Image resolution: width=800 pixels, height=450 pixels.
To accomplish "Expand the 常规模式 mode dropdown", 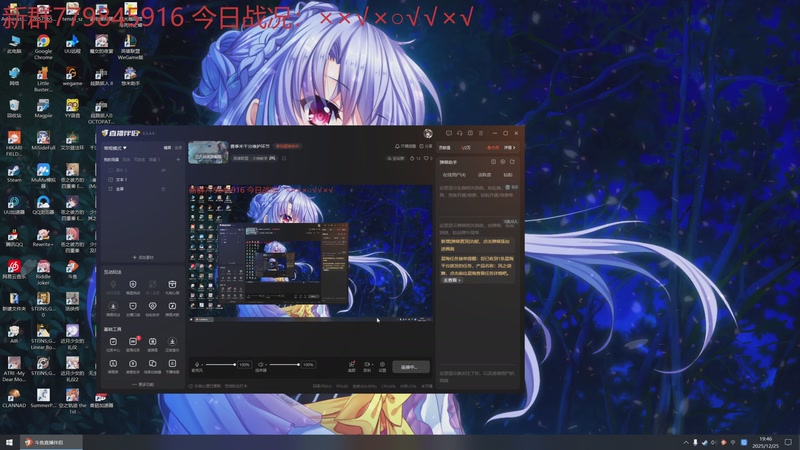I will click(115, 147).
